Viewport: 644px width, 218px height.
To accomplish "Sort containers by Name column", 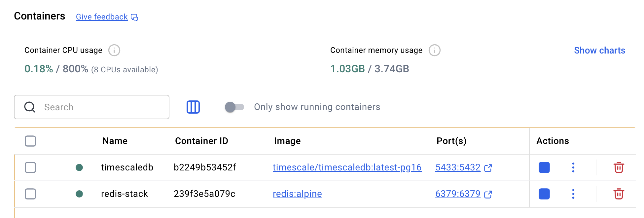I will coord(115,141).
